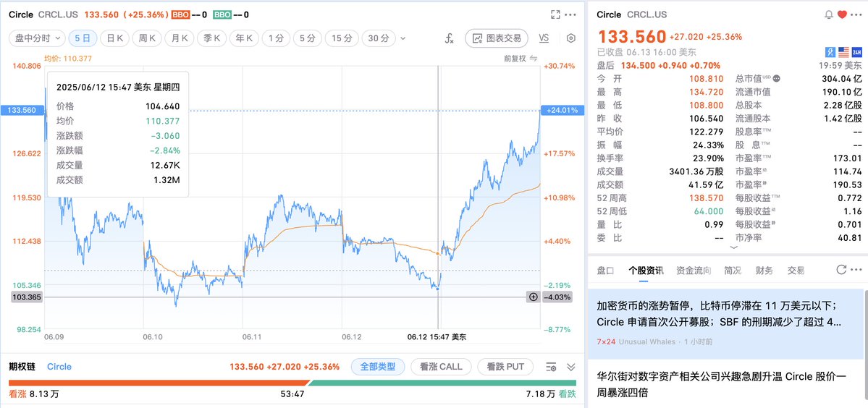Set price alert bell icon
Screen dimensions: 868x408
829,15
